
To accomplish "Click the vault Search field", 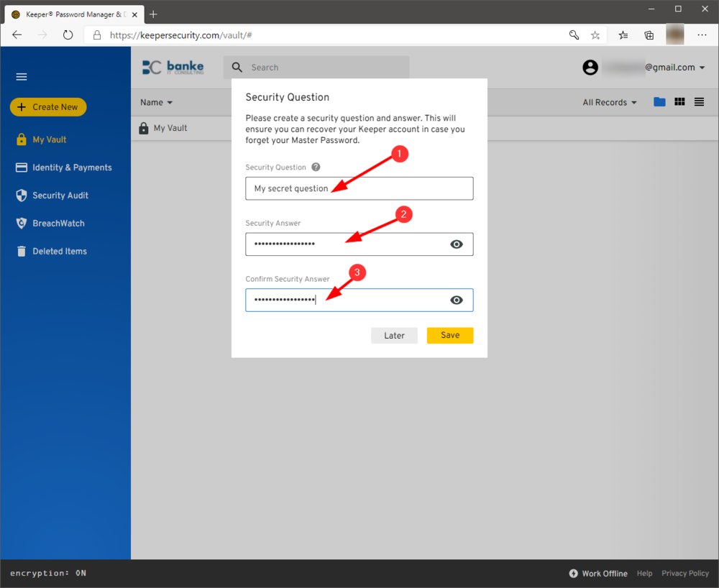I will click(316, 68).
